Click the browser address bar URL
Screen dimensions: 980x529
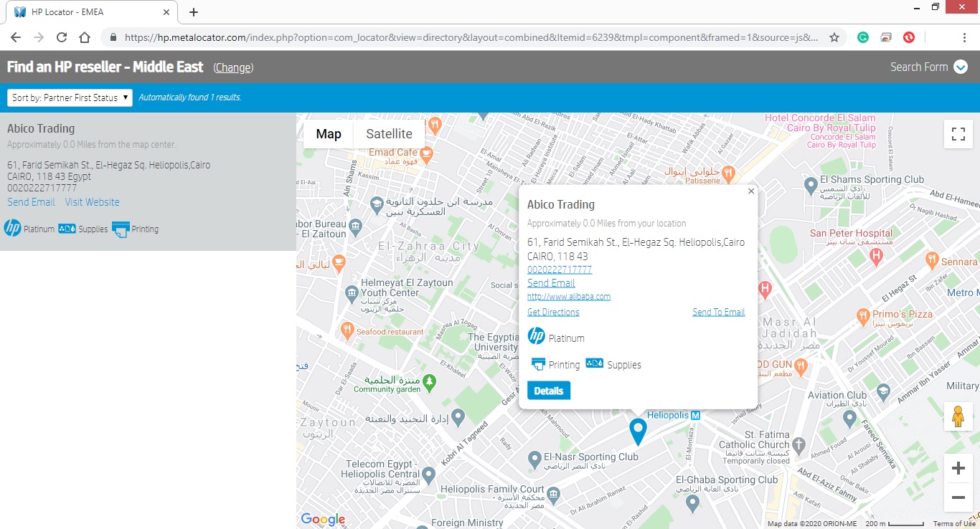466,37
